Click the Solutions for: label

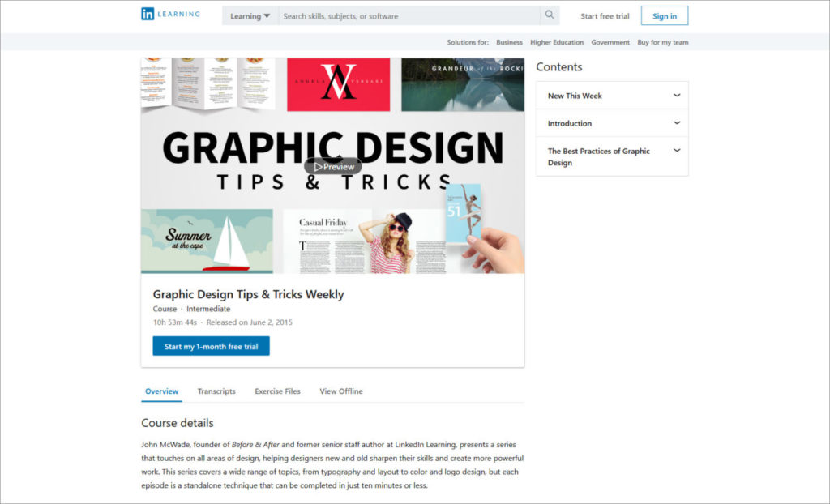pos(468,42)
